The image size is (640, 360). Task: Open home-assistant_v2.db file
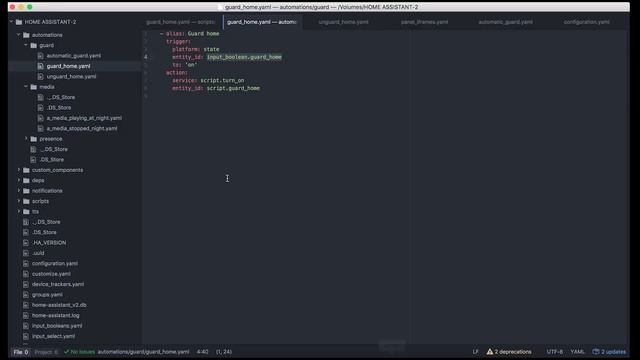59,305
